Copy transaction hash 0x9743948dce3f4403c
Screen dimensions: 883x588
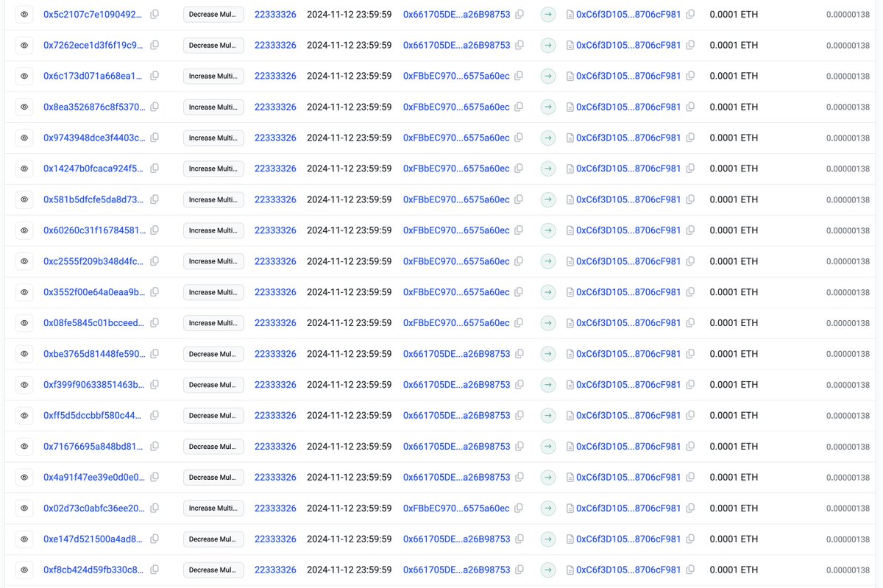(x=155, y=138)
